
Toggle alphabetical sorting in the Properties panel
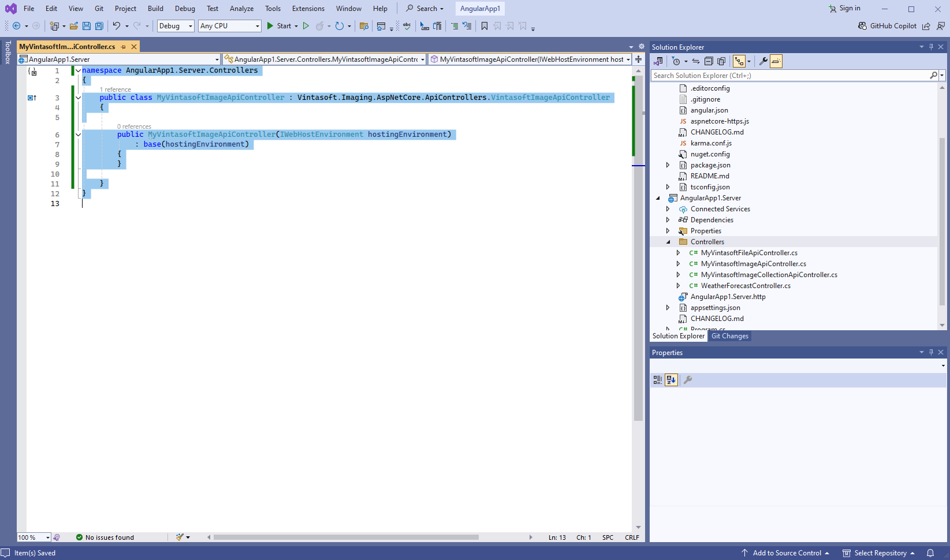(x=671, y=380)
